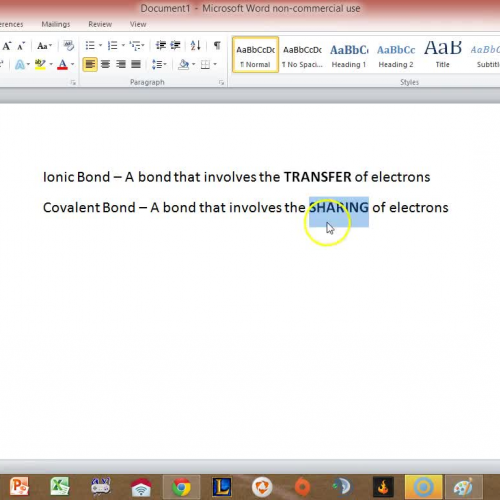Apply yellow text highlight color
This screenshot has width=500, height=500.
[x=40, y=64]
